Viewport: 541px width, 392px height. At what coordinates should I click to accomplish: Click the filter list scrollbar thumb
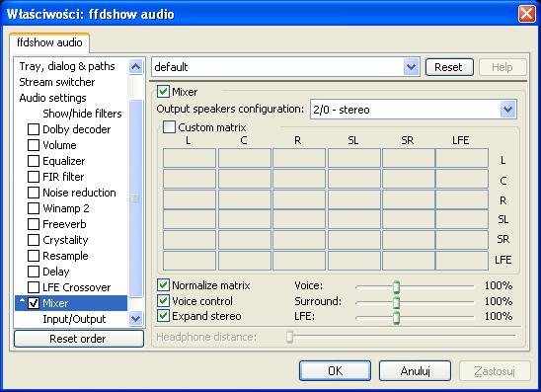(x=135, y=198)
